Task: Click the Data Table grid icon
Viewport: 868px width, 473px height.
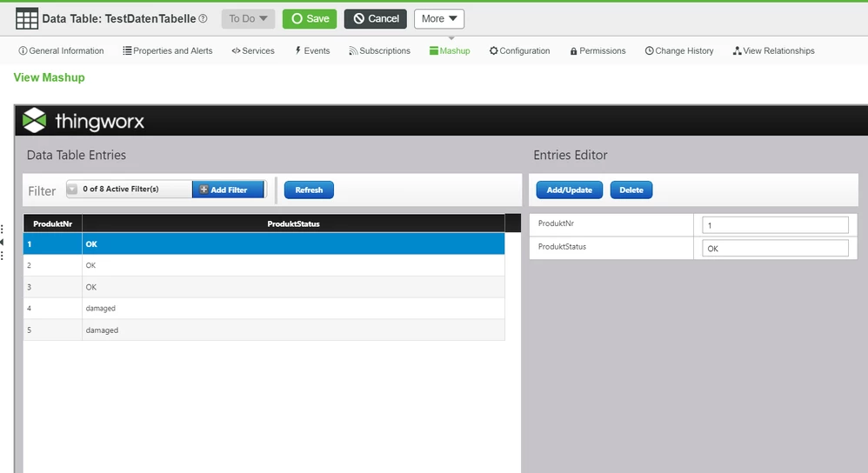Action: (27, 19)
